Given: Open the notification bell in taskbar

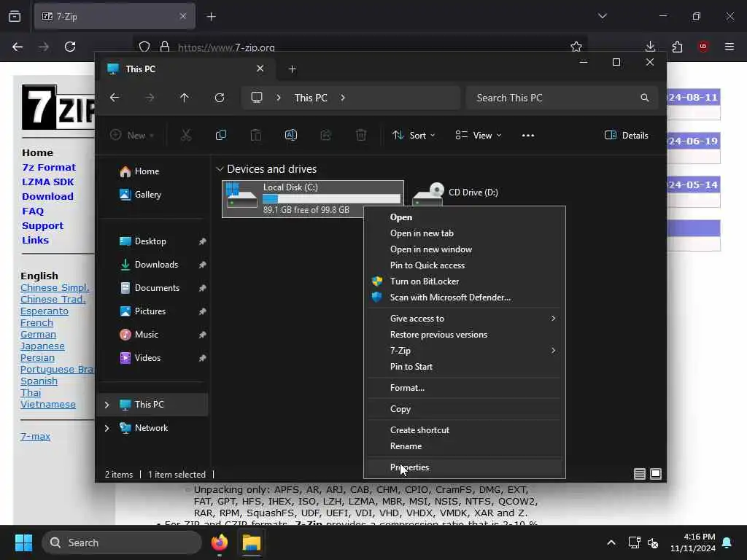Looking at the screenshot, I should (727, 542).
